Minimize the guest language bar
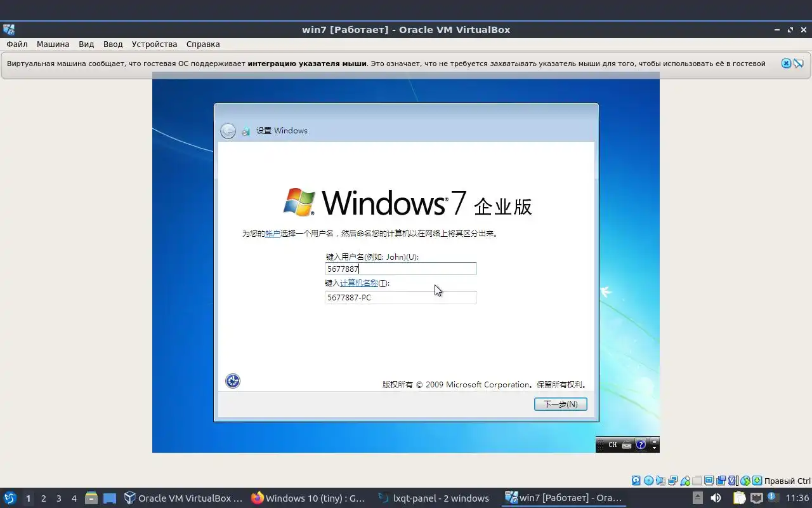This screenshot has width=812, height=508. [x=655, y=441]
